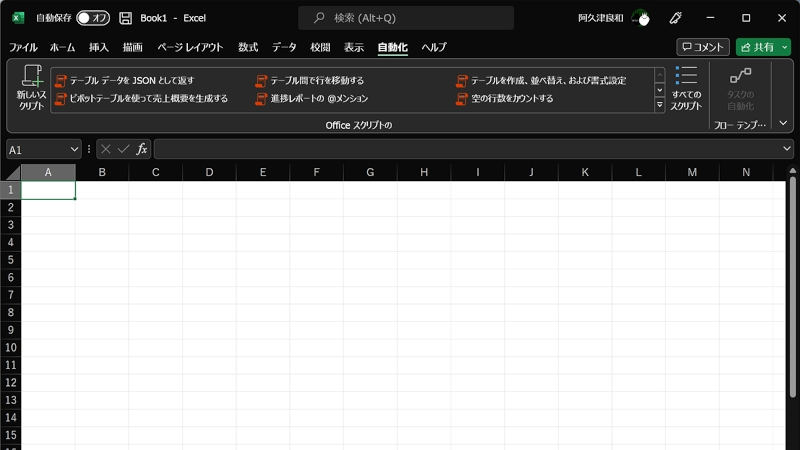The width and height of the screenshot is (800, 450).
Task: Click the 共有 share button
Action: point(757,47)
